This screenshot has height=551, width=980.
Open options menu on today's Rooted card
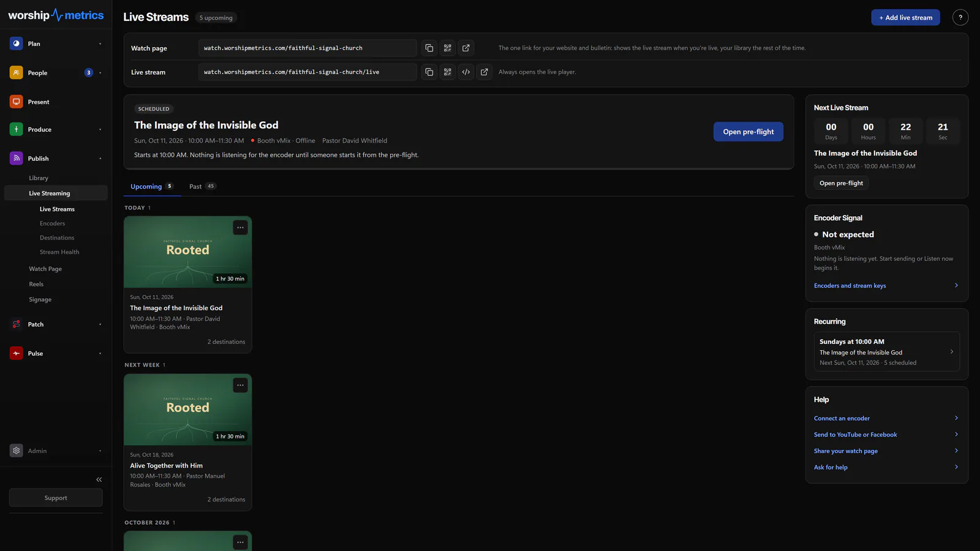point(241,228)
